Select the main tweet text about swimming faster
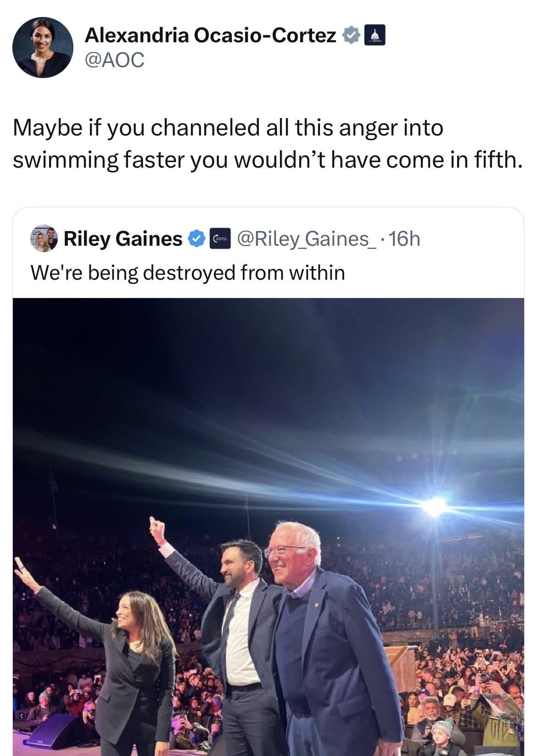The width and height of the screenshot is (537, 756). coord(267,143)
